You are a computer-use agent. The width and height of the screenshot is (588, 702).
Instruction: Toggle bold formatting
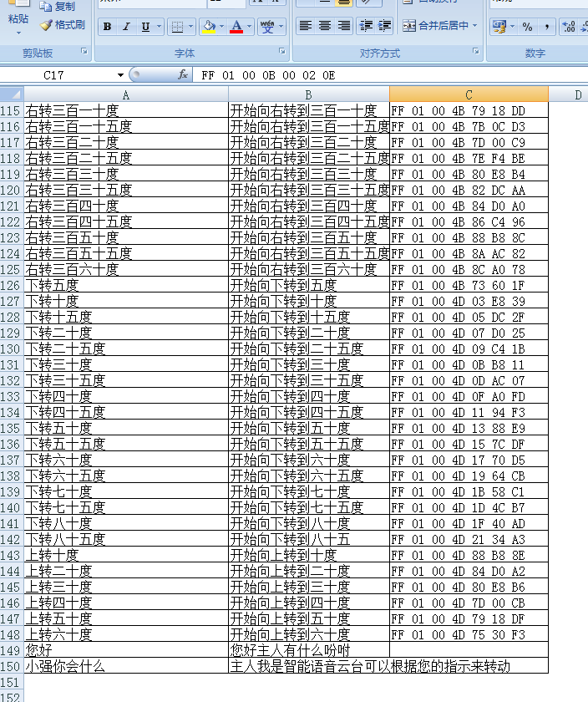pos(107,27)
